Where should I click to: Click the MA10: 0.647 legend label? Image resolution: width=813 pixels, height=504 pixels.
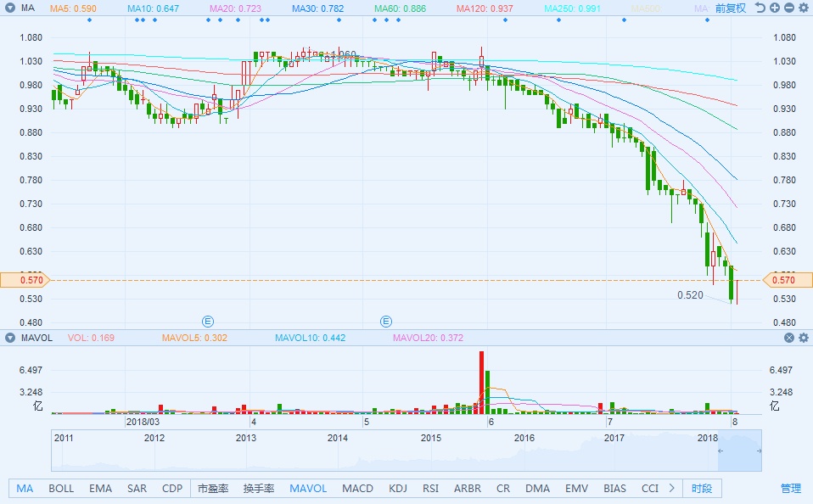pos(153,8)
